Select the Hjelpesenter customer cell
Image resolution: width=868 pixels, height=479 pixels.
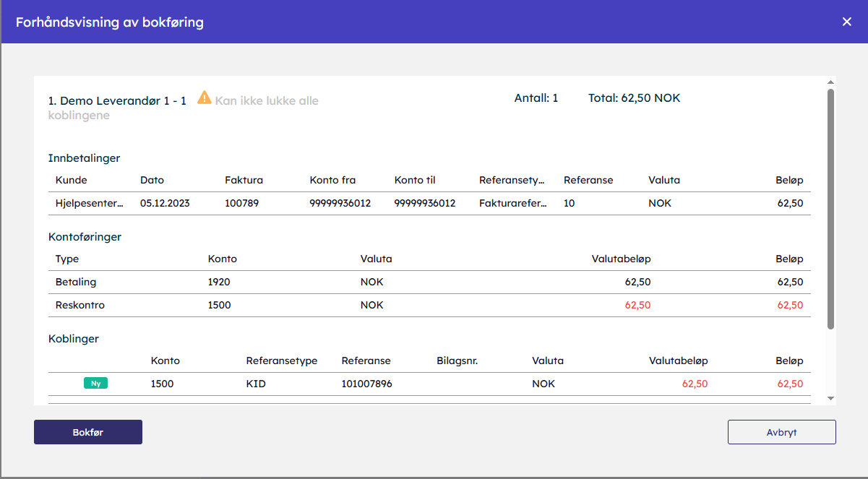90,203
